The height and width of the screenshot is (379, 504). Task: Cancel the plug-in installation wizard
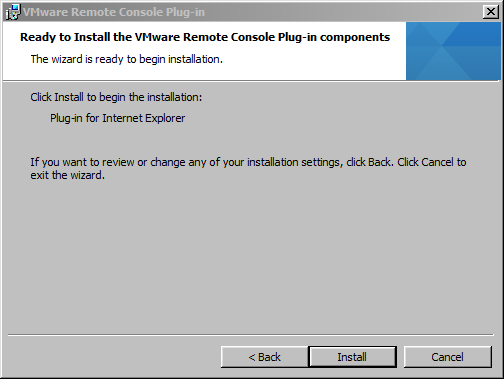447,357
